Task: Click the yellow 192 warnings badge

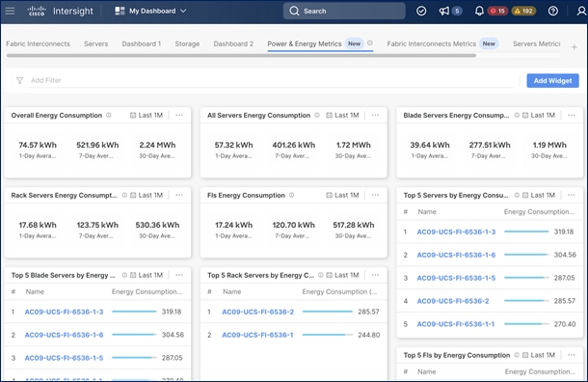Action: 523,11
